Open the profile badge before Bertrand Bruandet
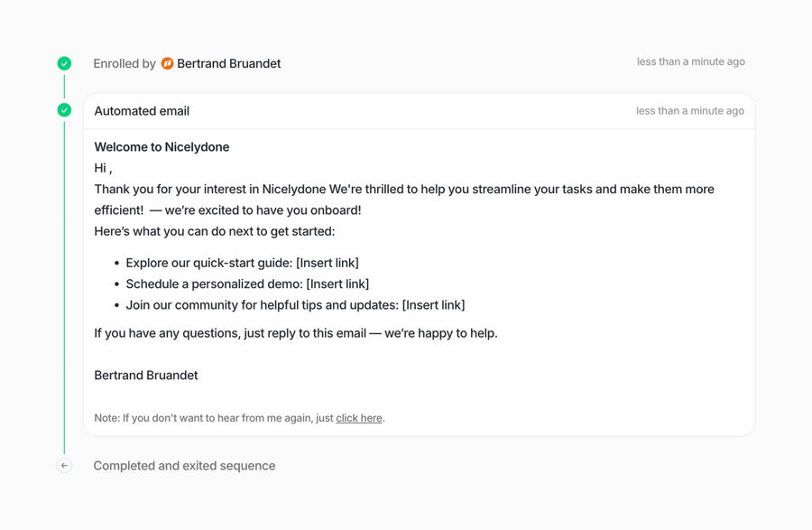The image size is (812, 530). click(169, 63)
